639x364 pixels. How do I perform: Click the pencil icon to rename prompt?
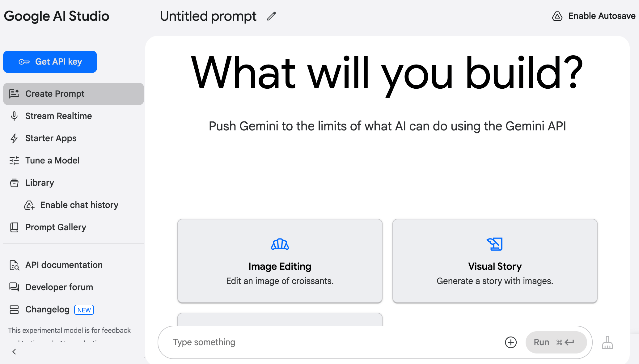(x=271, y=16)
